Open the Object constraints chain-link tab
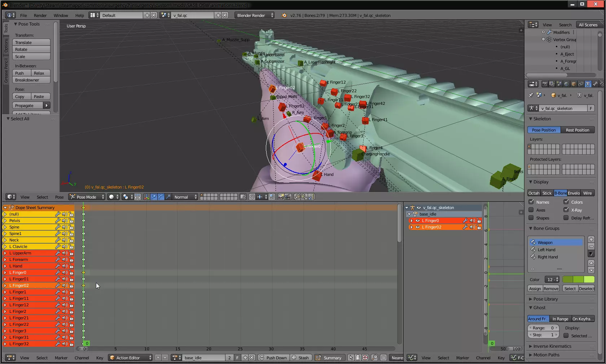 click(x=581, y=84)
